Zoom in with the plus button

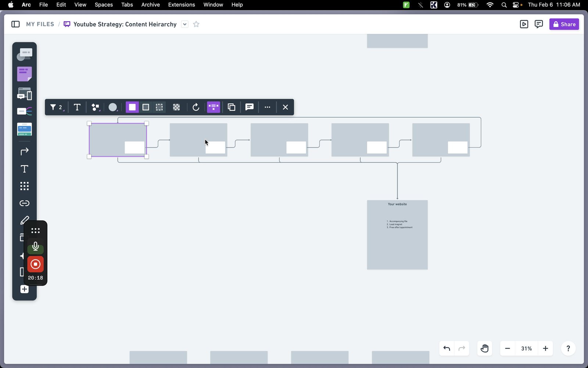[x=545, y=348]
